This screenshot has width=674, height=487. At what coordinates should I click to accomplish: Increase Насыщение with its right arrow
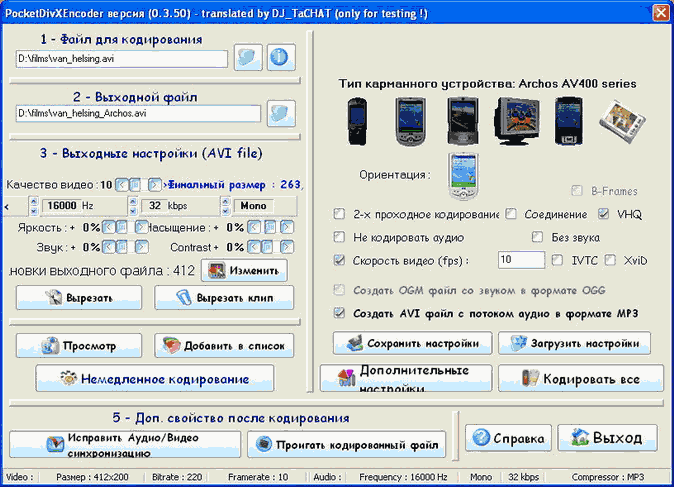[287, 227]
